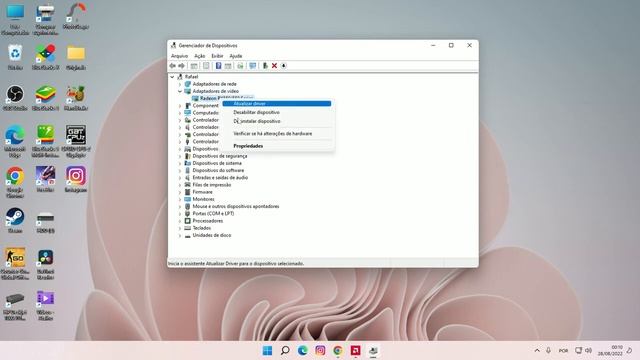Click the Back arrow in Device Manager toolbar

tap(173, 66)
